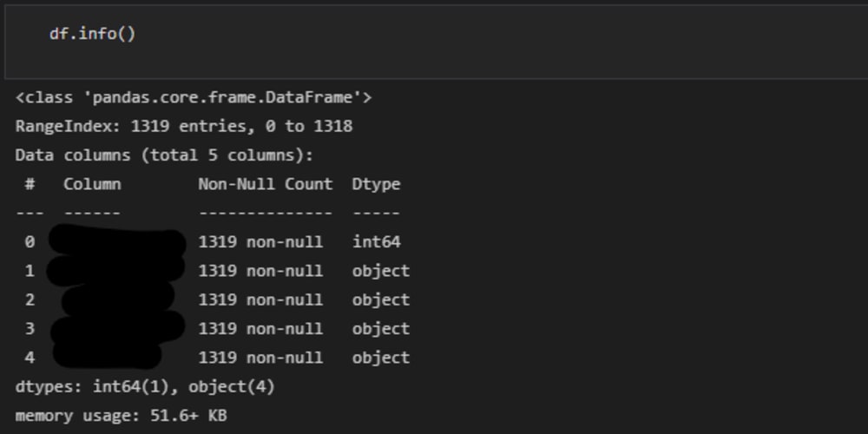Screen dimensions: 868x434
Task: Click the "memory usage: 51.6+ KB" line
Action: pos(122,415)
